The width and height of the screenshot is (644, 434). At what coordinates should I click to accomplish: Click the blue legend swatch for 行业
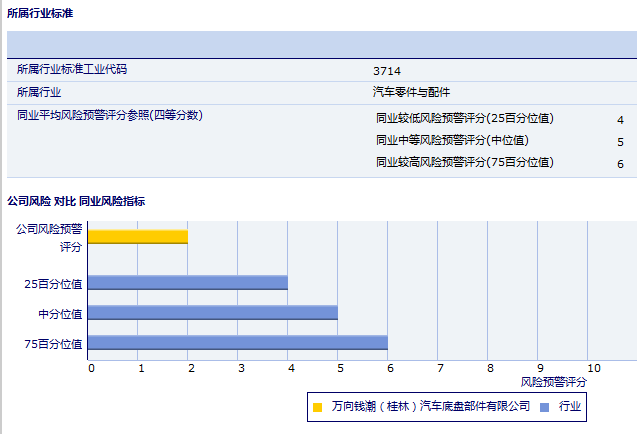(x=544, y=408)
